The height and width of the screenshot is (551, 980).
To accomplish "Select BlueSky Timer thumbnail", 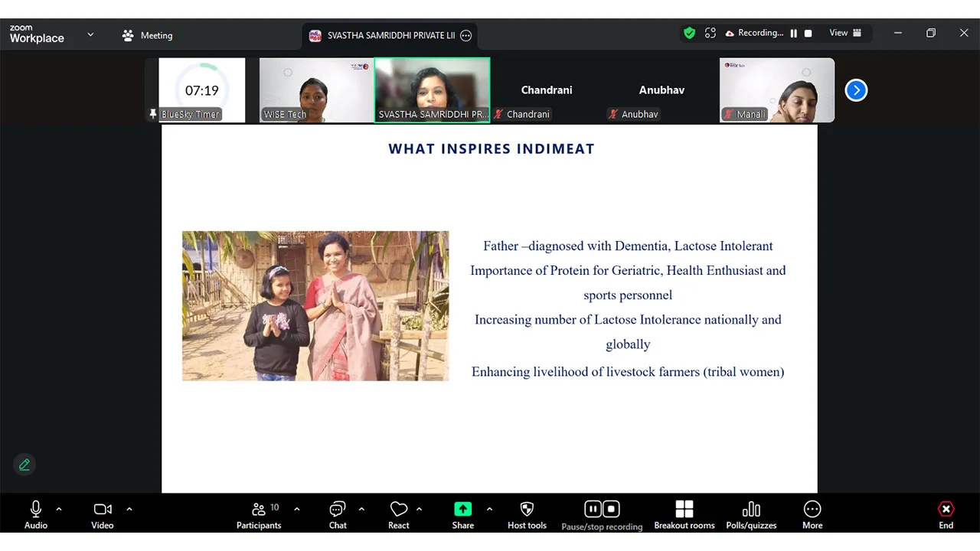I will (202, 90).
